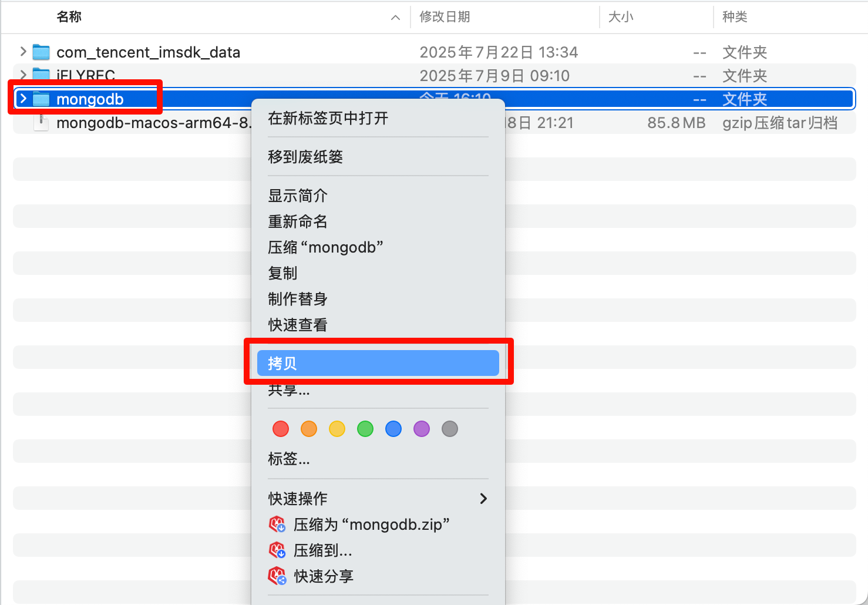
Task: Open the 快速操作 submenu arrow
Action: [x=483, y=499]
